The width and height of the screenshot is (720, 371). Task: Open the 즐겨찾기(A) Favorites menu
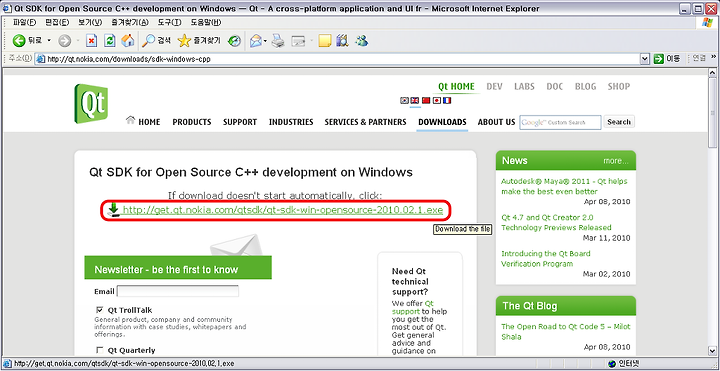tap(130, 22)
